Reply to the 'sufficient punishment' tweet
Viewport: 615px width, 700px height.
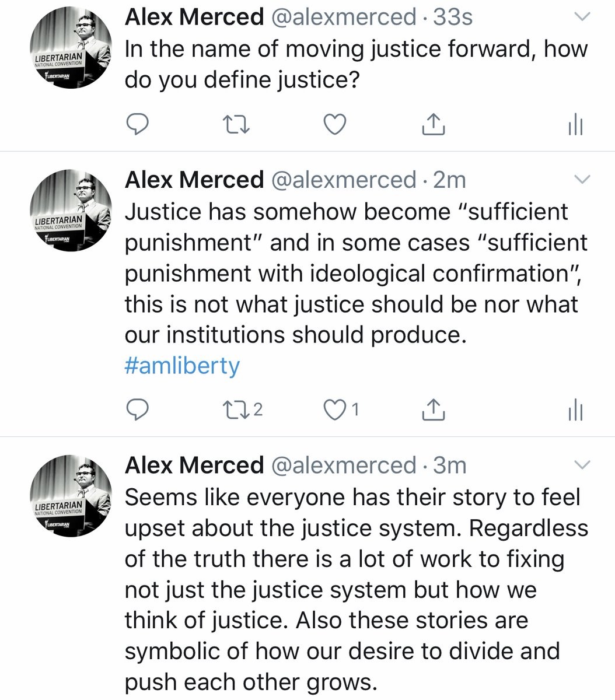138,409
